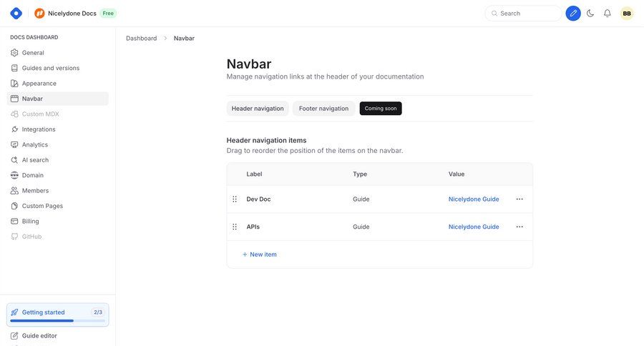
Task: Click the Guides and versions book icon
Action: point(14,68)
